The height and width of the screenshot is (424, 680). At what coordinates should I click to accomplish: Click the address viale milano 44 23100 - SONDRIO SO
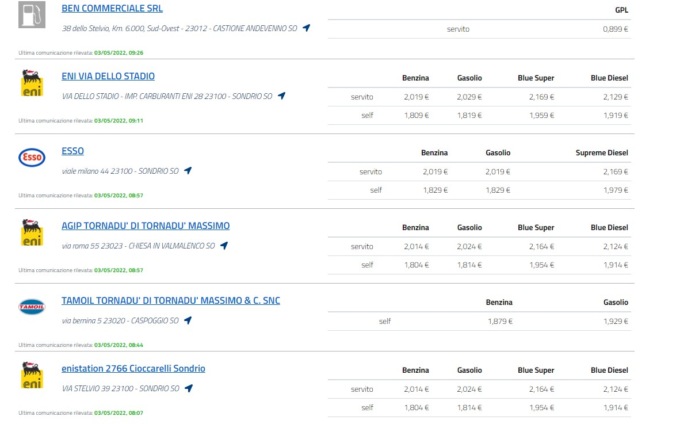tap(120, 171)
